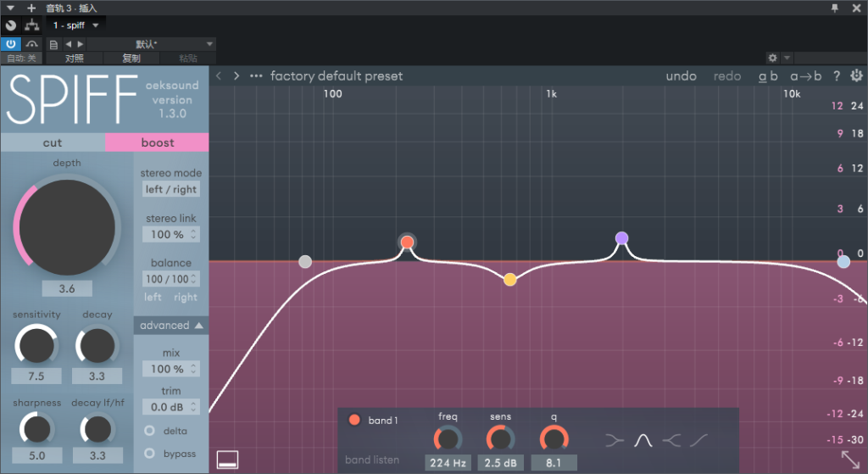Toggle the a b state comparison
The width and height of the screenshot is (868, 474).
(768, 75)
